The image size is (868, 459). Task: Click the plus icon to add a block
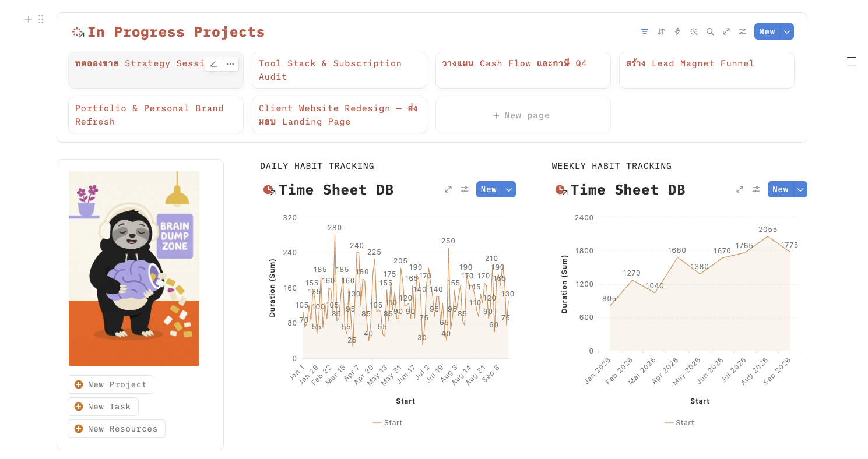pyautogui.click(x=29, y=19)
